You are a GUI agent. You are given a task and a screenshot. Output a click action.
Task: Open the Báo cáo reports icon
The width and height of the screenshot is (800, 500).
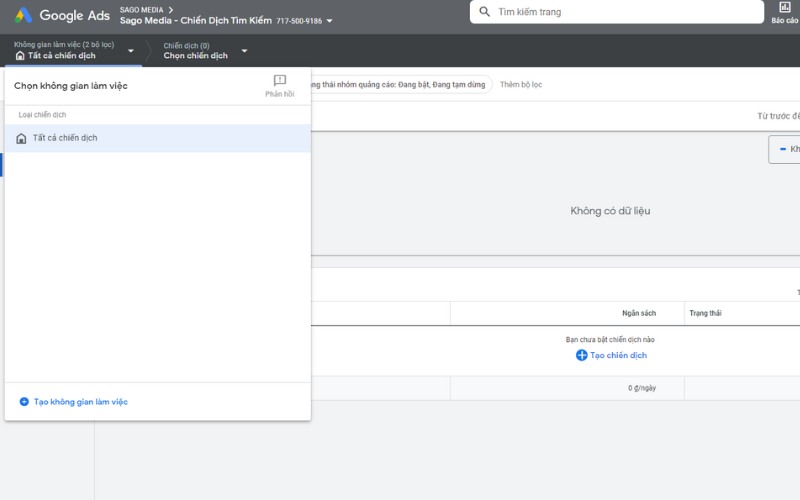click(784, 8)
